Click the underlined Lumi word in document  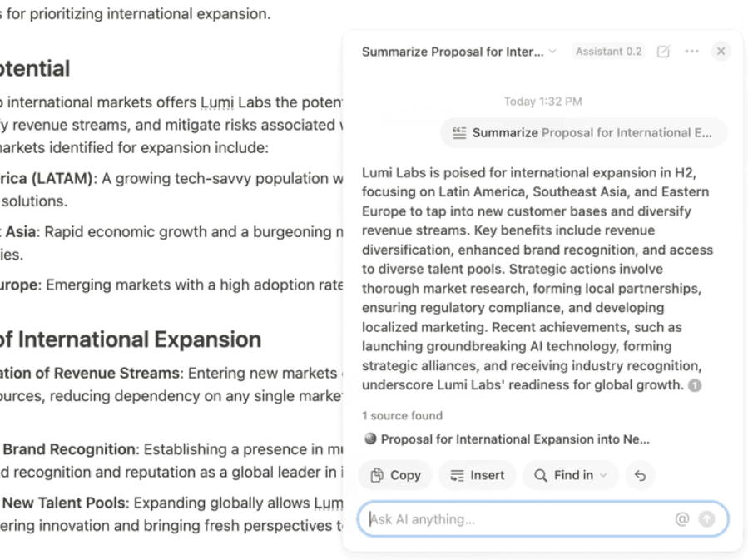coord(216,102)
